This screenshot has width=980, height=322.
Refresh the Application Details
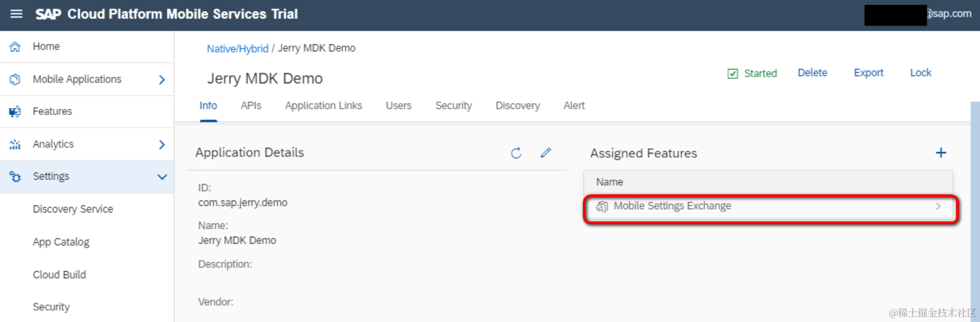pos(516,153)
